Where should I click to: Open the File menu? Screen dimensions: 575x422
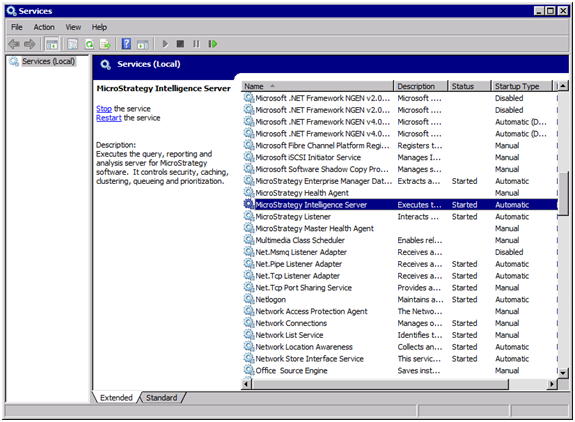pyautogui.click(x=17, y=27)
